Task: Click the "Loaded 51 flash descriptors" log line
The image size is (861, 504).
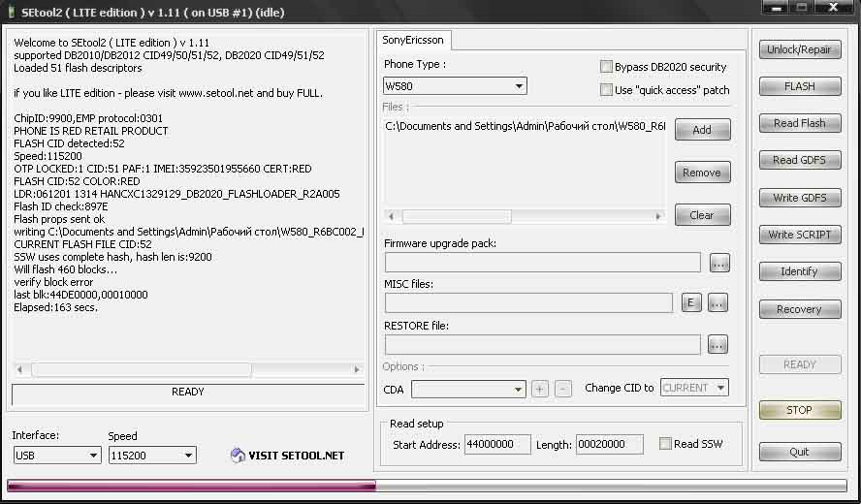Action: (x=78, y=68)
